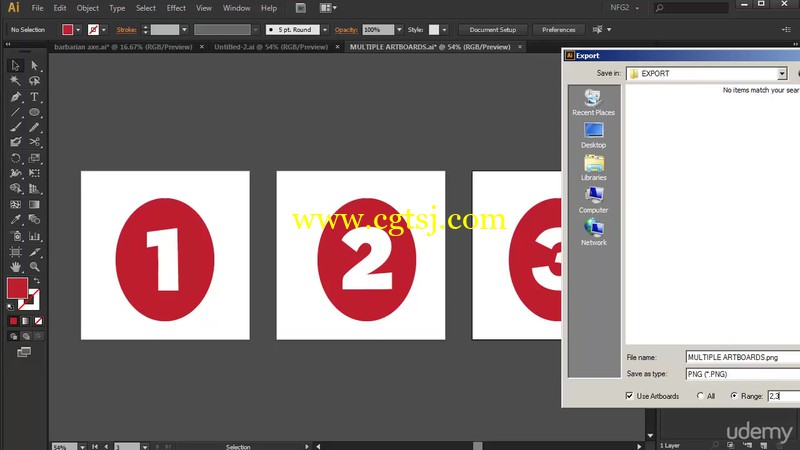Choose the Shape Builder tool

pos(15,189)
